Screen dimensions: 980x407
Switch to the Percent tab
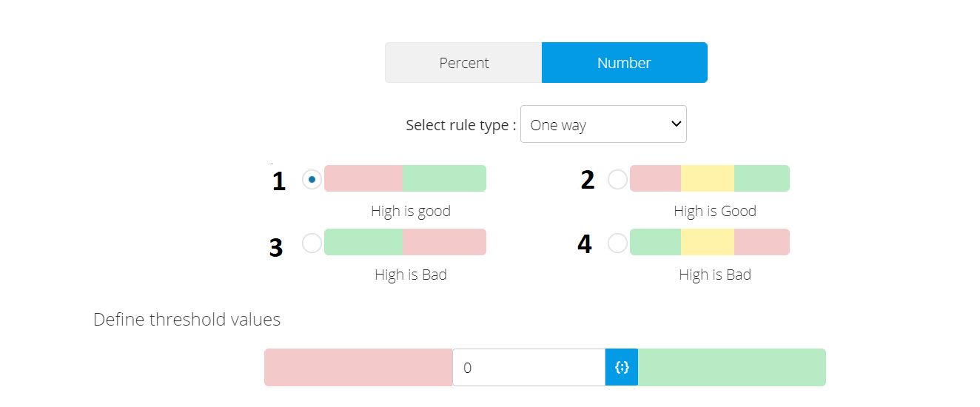pos(464,63)
